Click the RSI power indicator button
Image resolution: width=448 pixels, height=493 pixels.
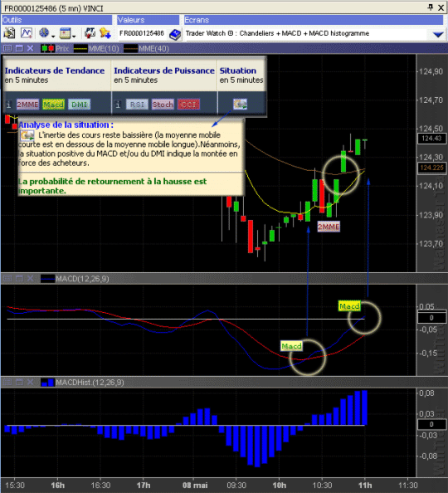pos(137,105)
